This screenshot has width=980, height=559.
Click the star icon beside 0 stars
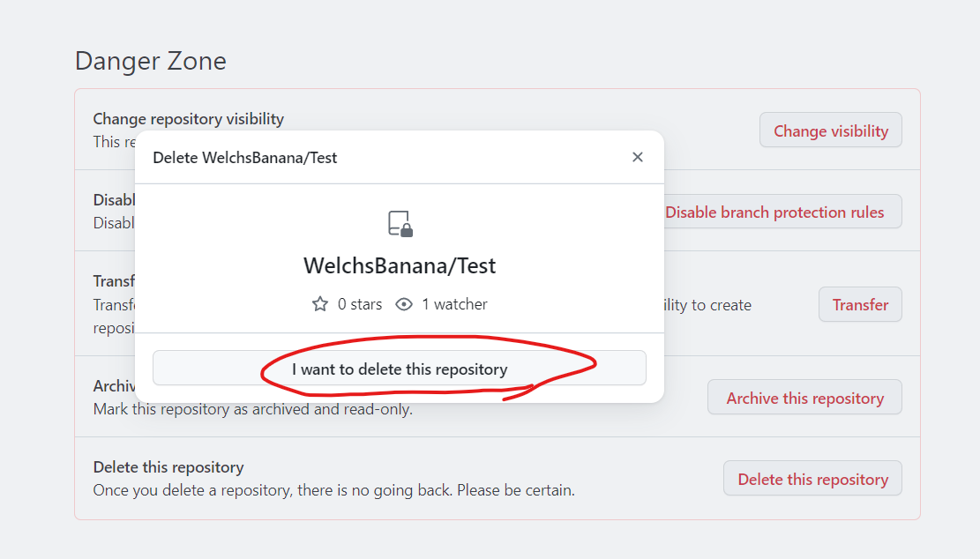coord(320,304)
